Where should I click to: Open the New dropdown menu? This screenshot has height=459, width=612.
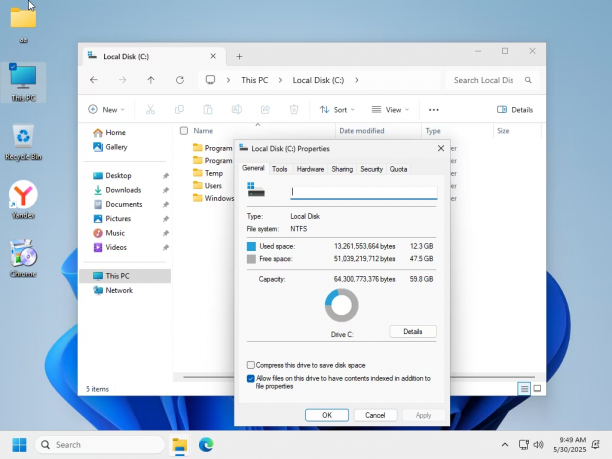(x=106, y=110)
